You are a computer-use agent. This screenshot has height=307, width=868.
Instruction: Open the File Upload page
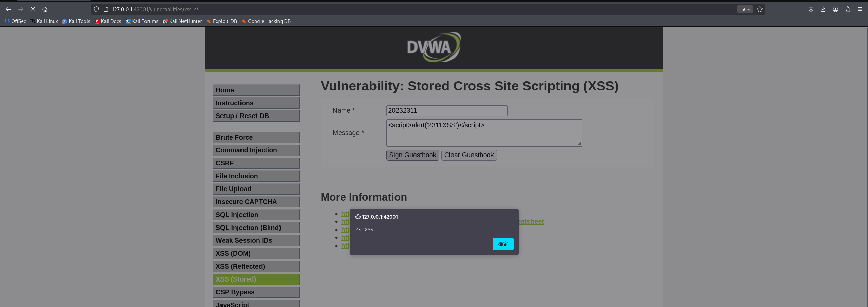point(256,189)
